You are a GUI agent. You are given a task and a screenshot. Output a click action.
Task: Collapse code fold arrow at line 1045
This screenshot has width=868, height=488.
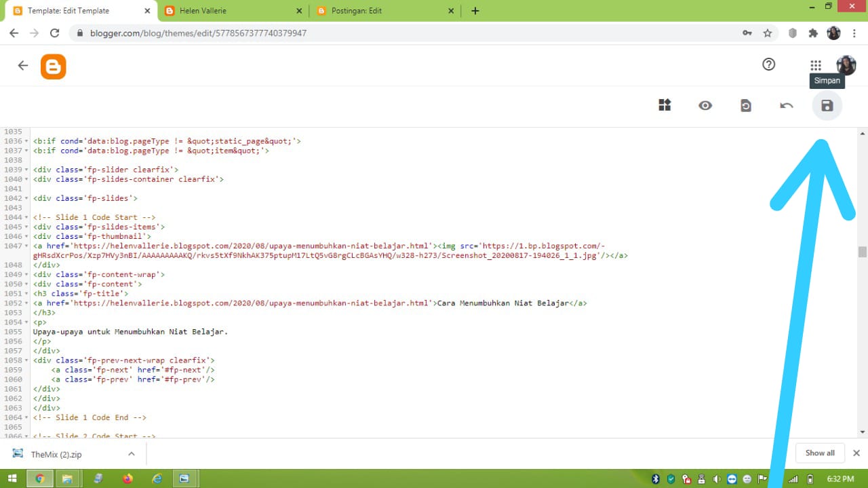26,227
